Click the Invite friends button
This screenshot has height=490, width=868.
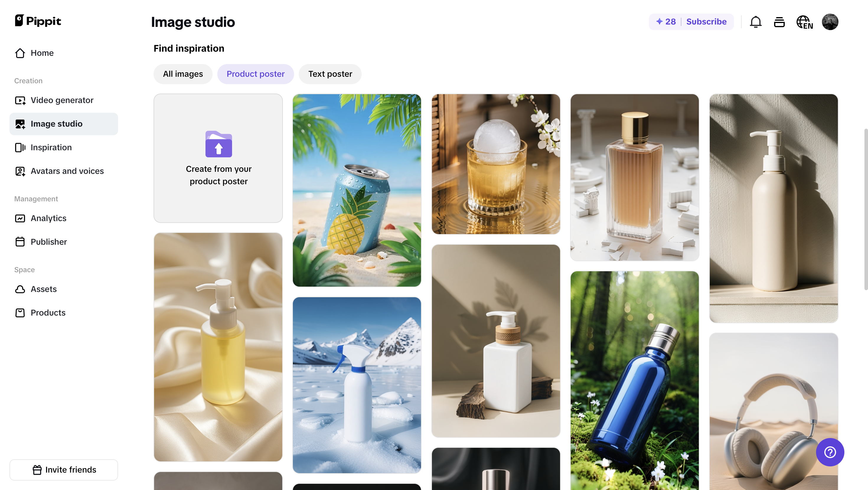coord(64,469)
